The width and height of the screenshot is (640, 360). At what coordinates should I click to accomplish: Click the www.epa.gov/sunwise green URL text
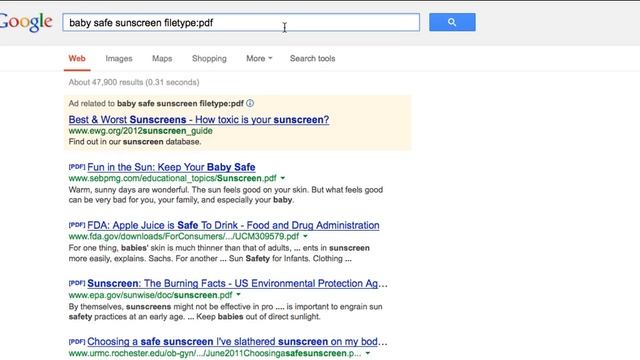pyautogui.click(x=150, y=295)
